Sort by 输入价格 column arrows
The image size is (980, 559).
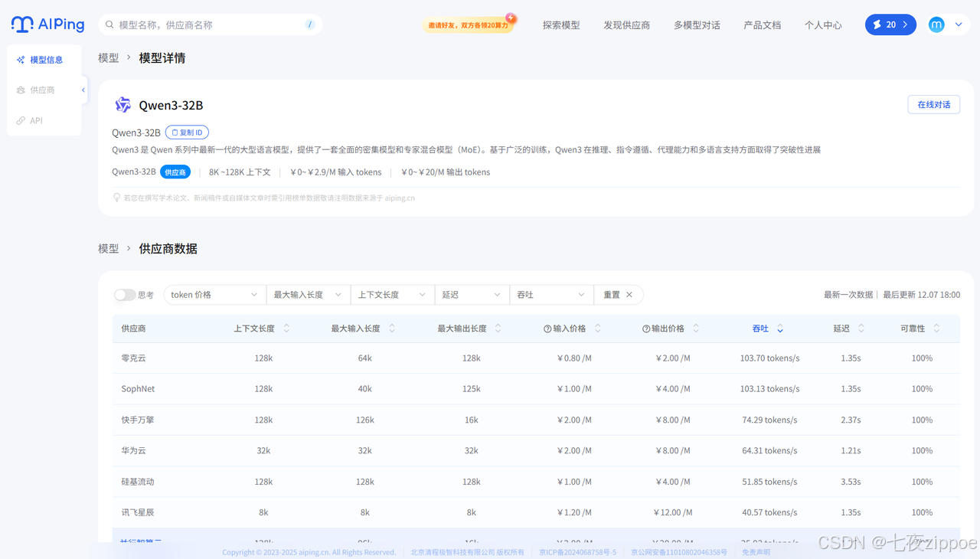point(598,329)
